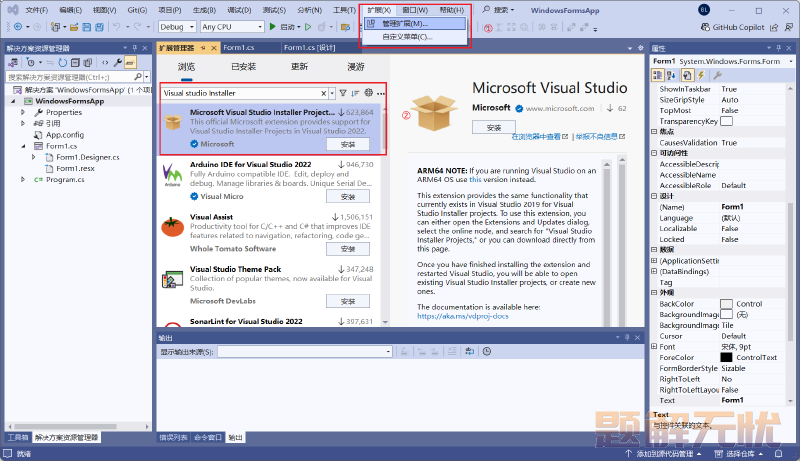Collapse the 外观 category in Properties

pos(655,293)
